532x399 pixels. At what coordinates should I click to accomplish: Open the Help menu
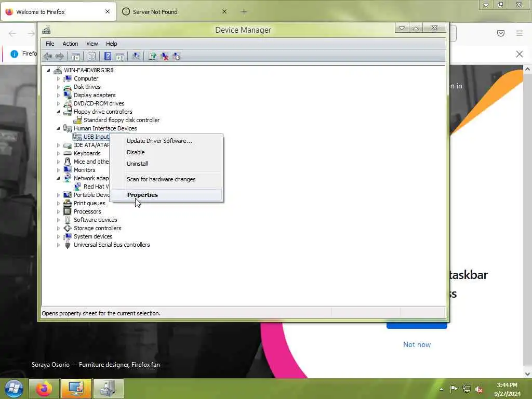(111, 44)
